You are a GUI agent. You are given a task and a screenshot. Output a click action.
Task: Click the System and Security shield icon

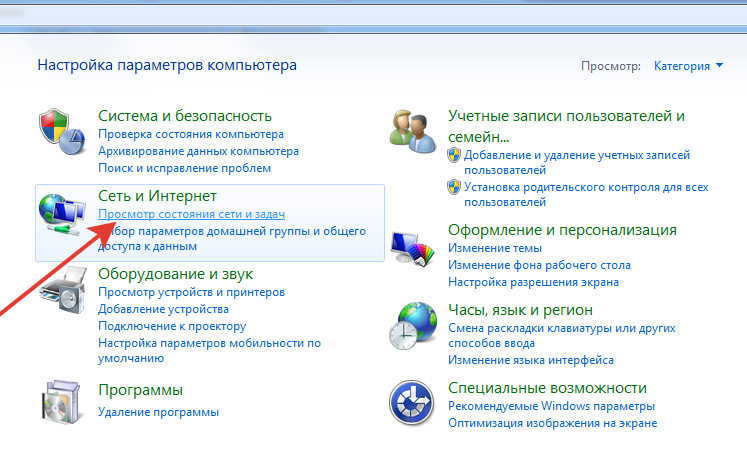coord(62,131)
